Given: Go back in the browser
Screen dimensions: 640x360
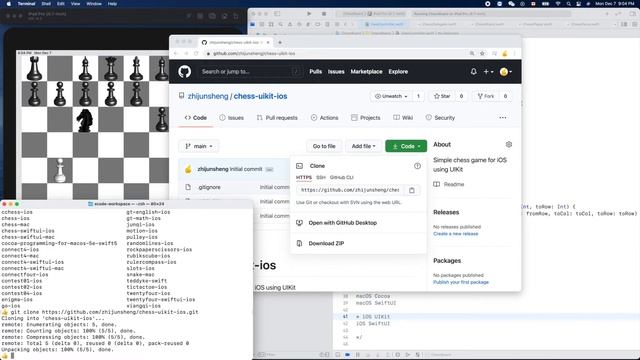Looking at the screenshot, I should point(176,53).
